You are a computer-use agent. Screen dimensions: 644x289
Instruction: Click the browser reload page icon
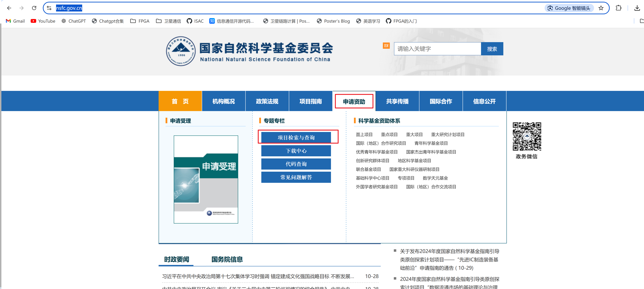[34, 8]
